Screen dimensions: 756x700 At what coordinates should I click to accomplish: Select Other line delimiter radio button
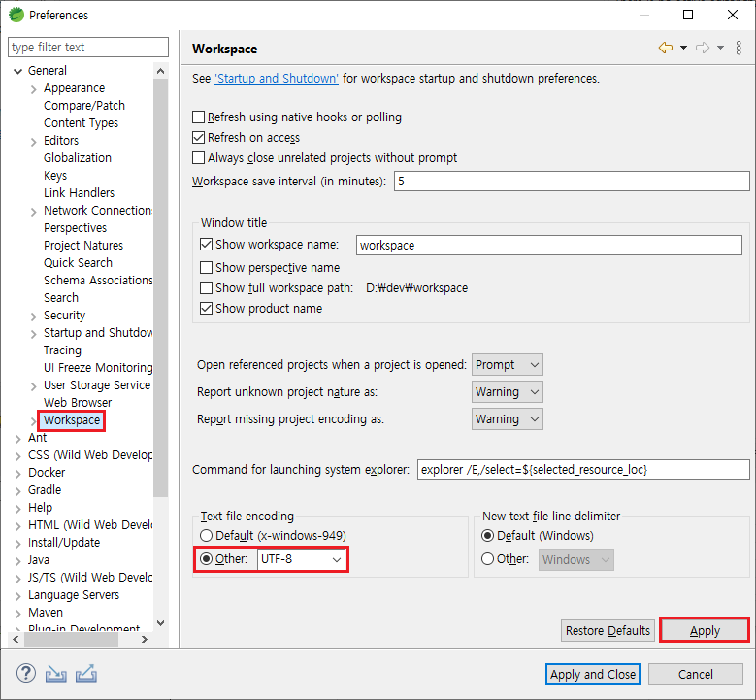click(487, 558)
